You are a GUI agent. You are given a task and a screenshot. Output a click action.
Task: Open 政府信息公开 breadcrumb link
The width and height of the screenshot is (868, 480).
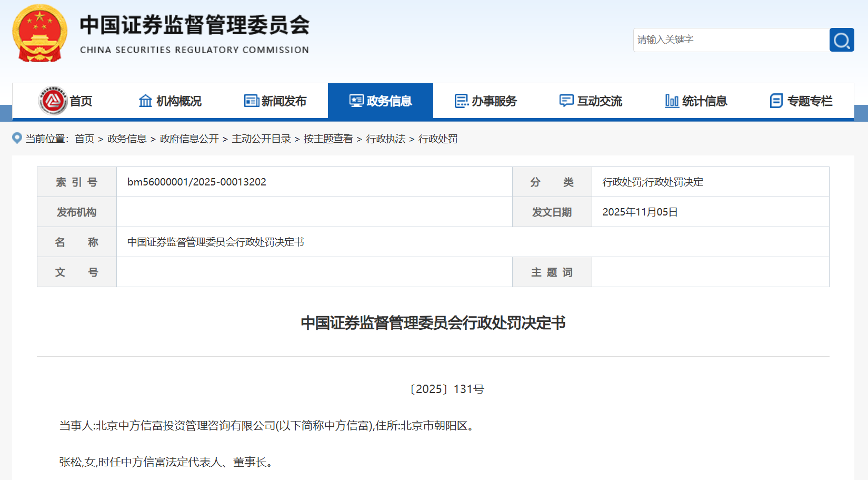189,139
